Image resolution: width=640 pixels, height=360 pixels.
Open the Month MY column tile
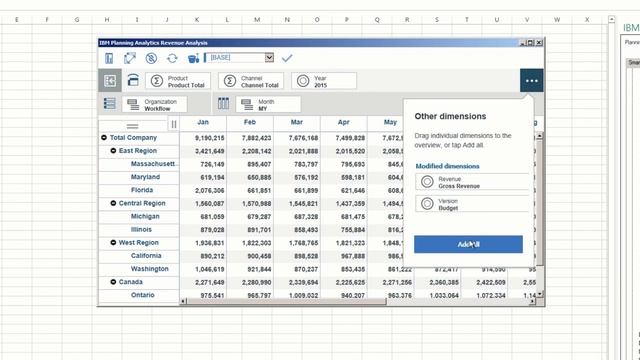tap(268, 104)
